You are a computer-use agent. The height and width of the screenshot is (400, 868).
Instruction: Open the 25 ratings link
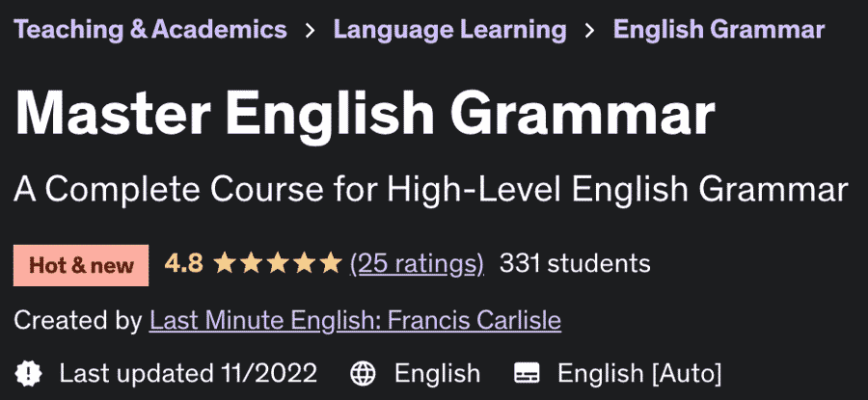[417, 264]
